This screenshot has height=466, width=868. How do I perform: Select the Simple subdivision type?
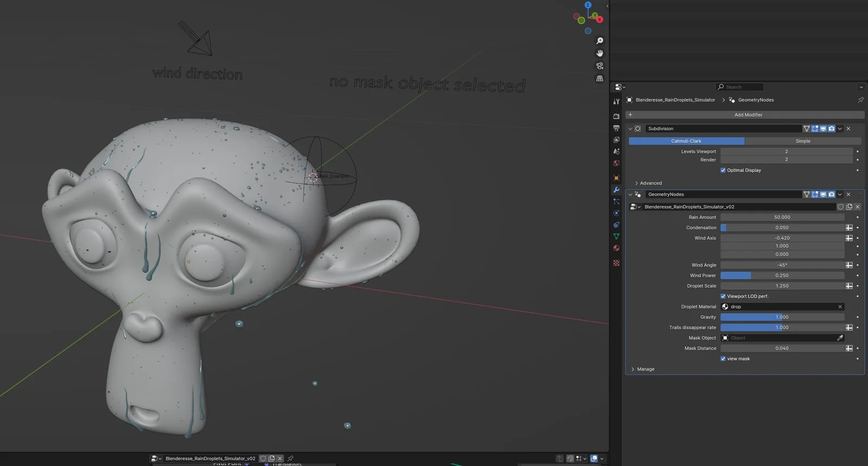(802, 141)
